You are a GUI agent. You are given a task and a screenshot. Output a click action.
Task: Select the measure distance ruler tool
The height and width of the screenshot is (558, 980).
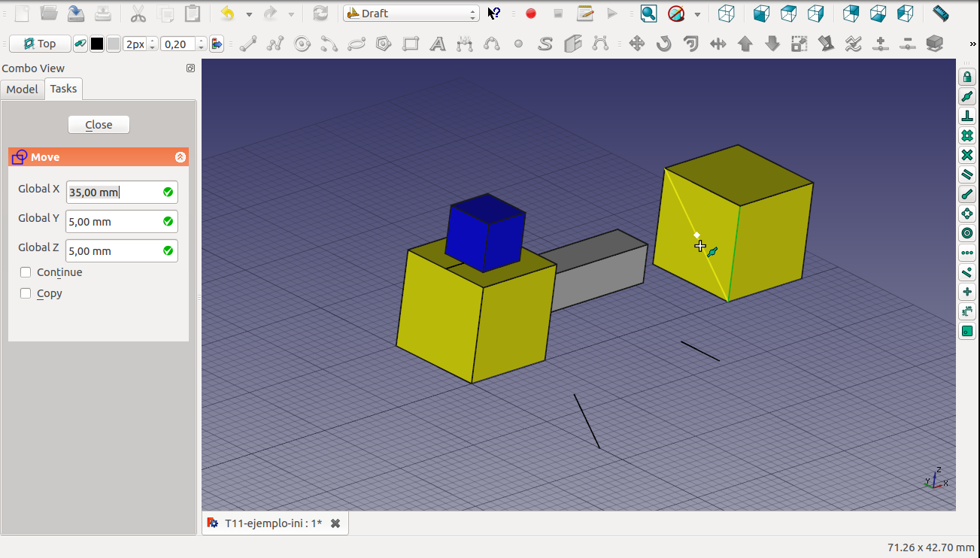click(x=940, y=14)
